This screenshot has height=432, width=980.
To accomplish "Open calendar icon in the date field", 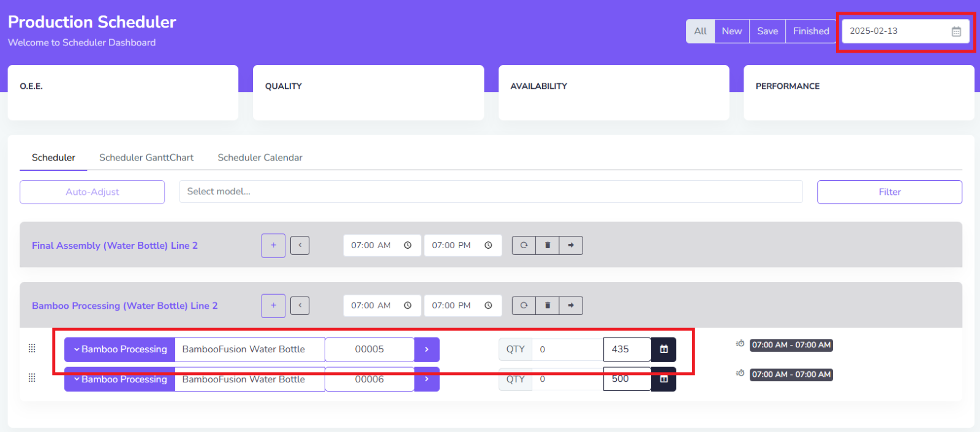I will tap(956, 31).
